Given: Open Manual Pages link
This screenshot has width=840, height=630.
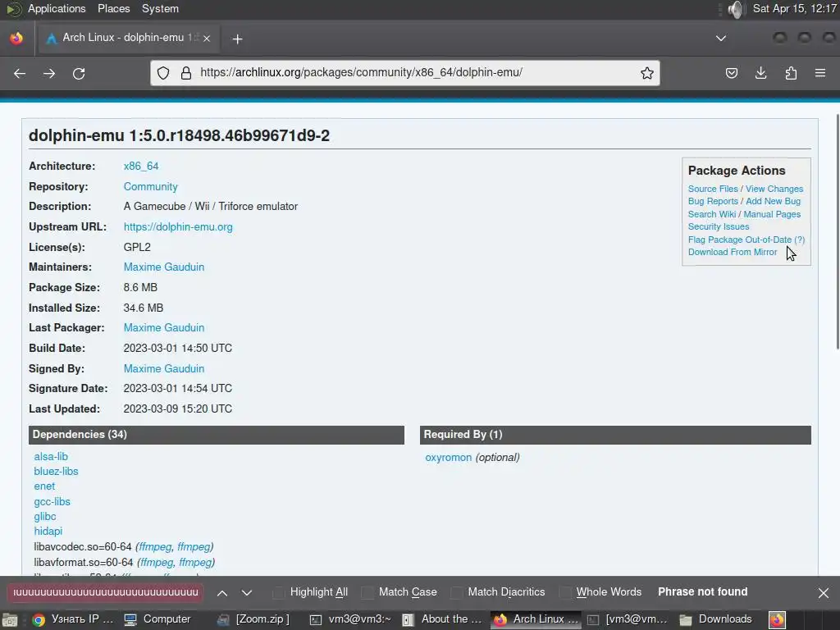Looking at the screenshot, I should (x=772, y=214).
